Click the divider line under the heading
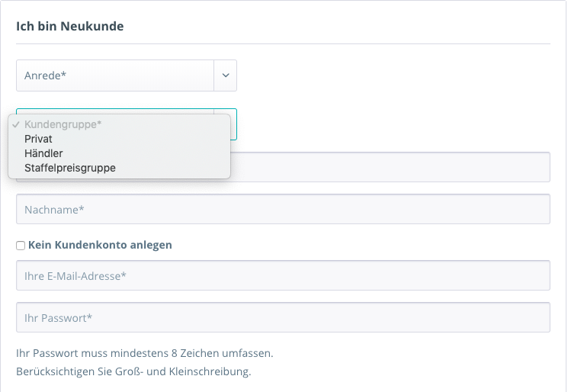Viewport: 568px width, 392px height. (x=283, y=43)
